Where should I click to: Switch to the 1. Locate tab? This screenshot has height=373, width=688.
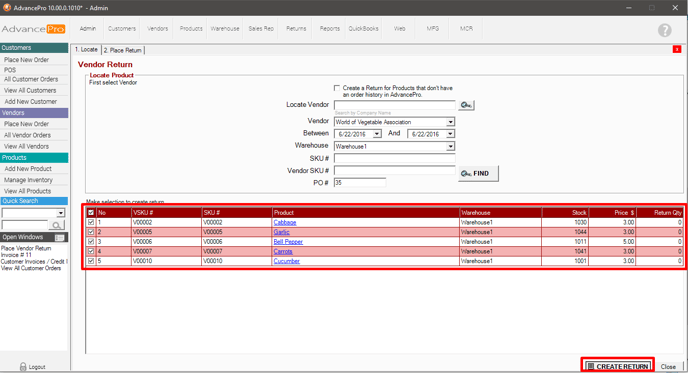[86, 50]
